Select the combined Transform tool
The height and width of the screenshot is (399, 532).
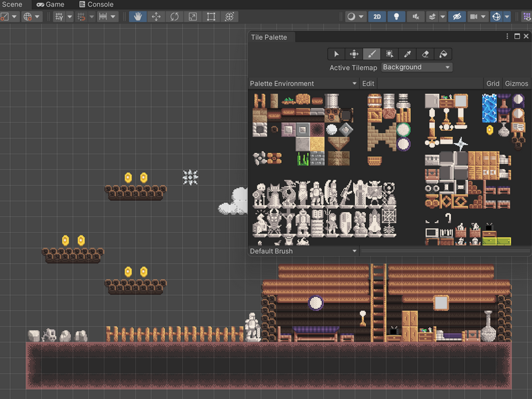(x=229, y=17)
